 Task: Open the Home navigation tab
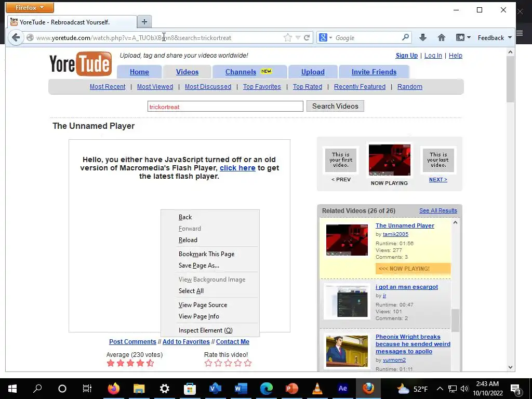pos(139,72)
